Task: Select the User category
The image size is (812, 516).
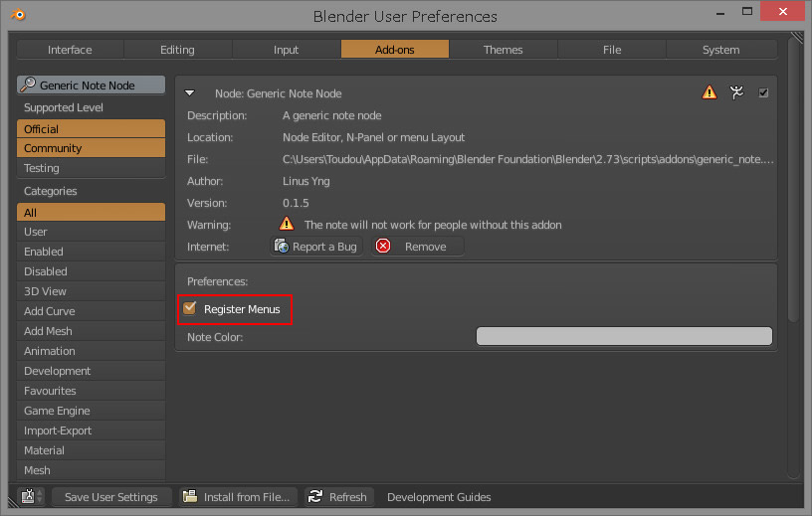Action: (x=92, y=232)
